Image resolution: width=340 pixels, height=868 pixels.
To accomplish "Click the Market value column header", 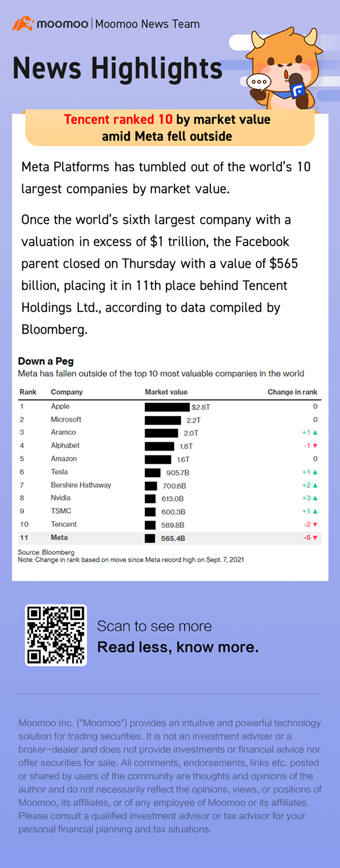I will [166, 392].
